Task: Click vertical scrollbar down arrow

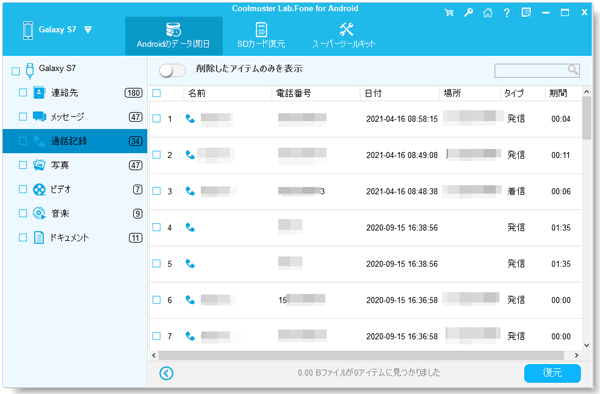Action: [587, 345]
